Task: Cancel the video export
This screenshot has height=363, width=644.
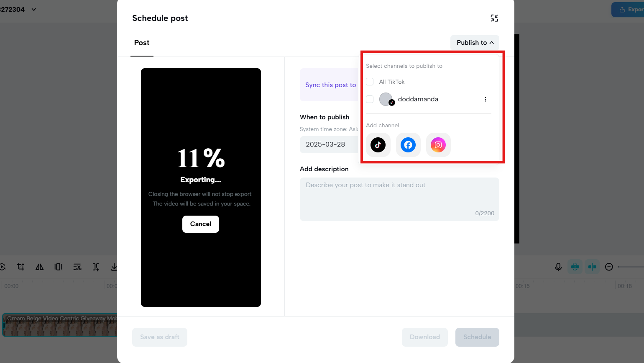Action: (x=201, y=224)
